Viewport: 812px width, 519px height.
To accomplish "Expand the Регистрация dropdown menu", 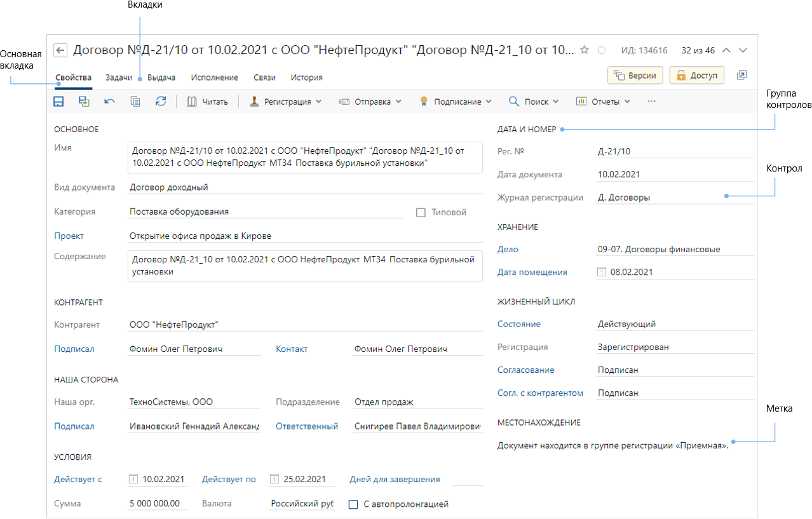I will [285, 101].
